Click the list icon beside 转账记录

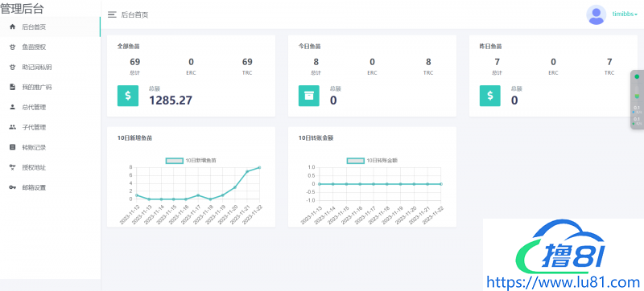pyautogui.click(x=12, y=147)
